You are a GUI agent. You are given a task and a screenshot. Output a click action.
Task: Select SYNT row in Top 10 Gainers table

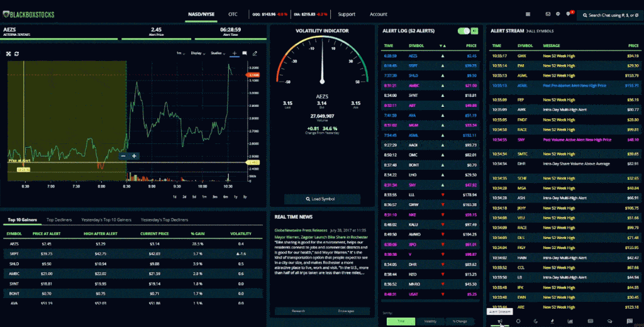133,284
